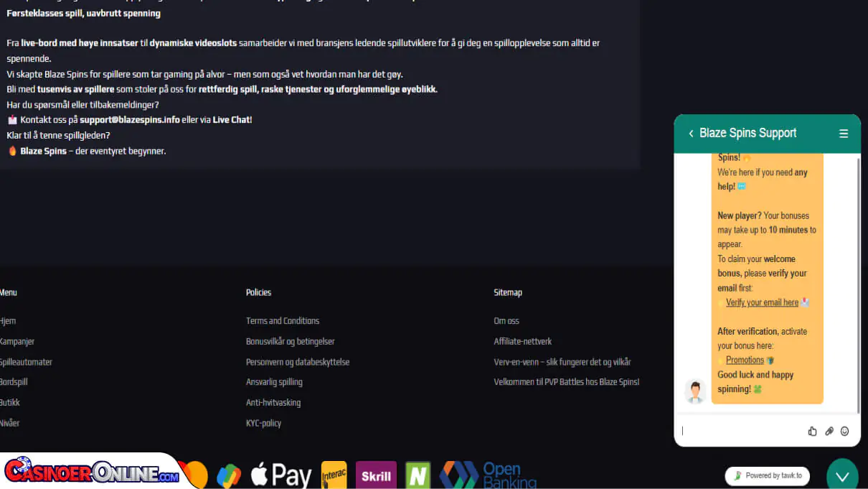Open the chat hamburger menu

coord(844,134)
